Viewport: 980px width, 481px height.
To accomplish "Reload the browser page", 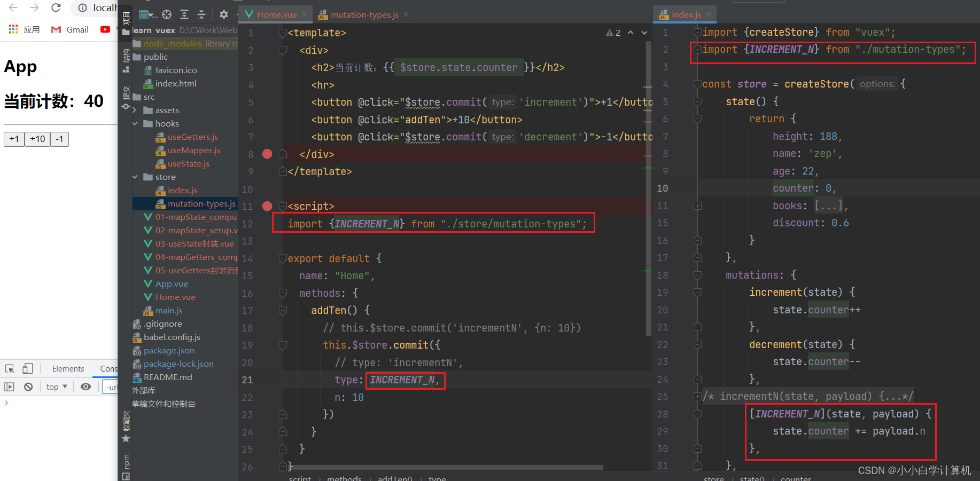I will (x=56, y=7).
